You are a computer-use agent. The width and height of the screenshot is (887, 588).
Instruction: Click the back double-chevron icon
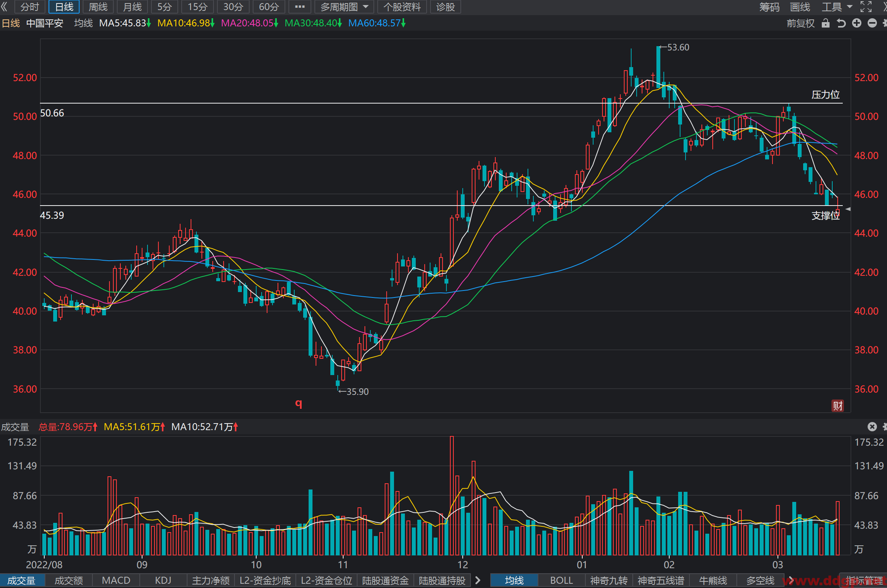[5, 7]
